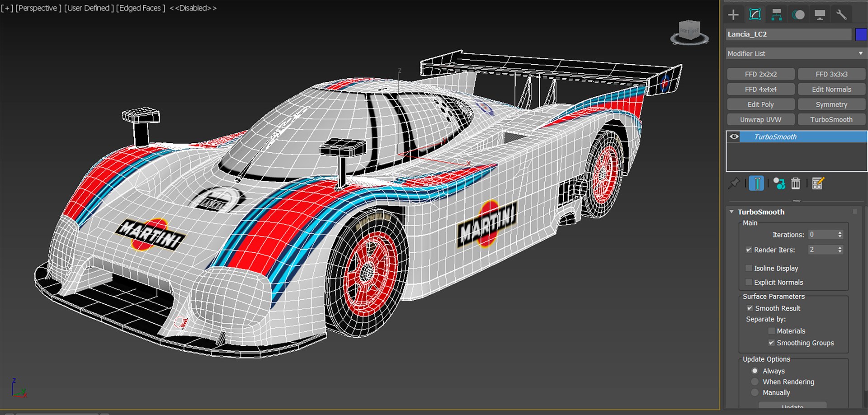The image size is (868, 415).
Task: Apply the FFD 2x2x2 modifier
Action: (761, 74)
